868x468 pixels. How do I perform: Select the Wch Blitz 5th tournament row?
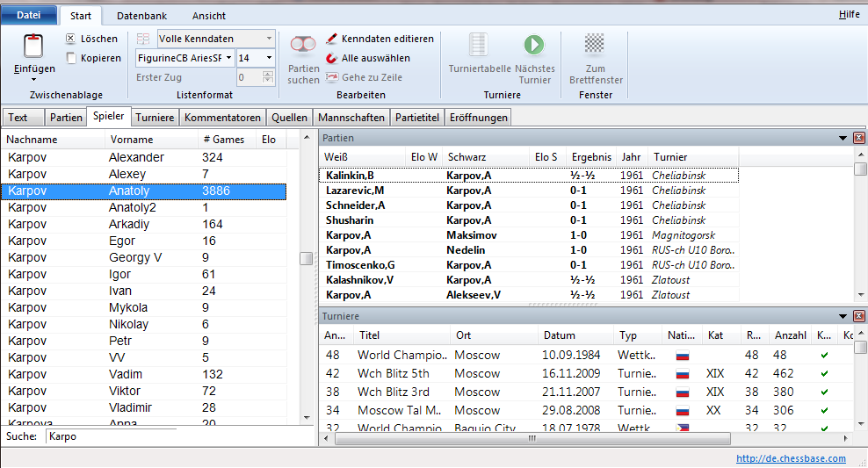pyautogui.click(x=587, y=374)
